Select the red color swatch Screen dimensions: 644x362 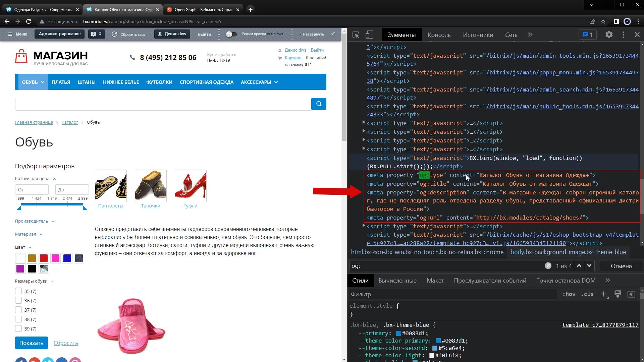(44, 258)
